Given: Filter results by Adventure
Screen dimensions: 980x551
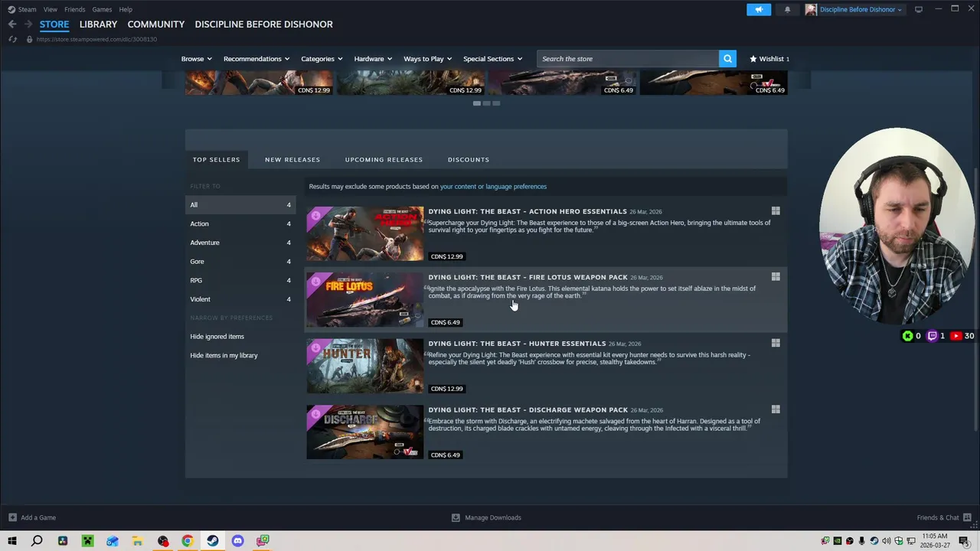Looking at the screenshot, I should (240, 243).
